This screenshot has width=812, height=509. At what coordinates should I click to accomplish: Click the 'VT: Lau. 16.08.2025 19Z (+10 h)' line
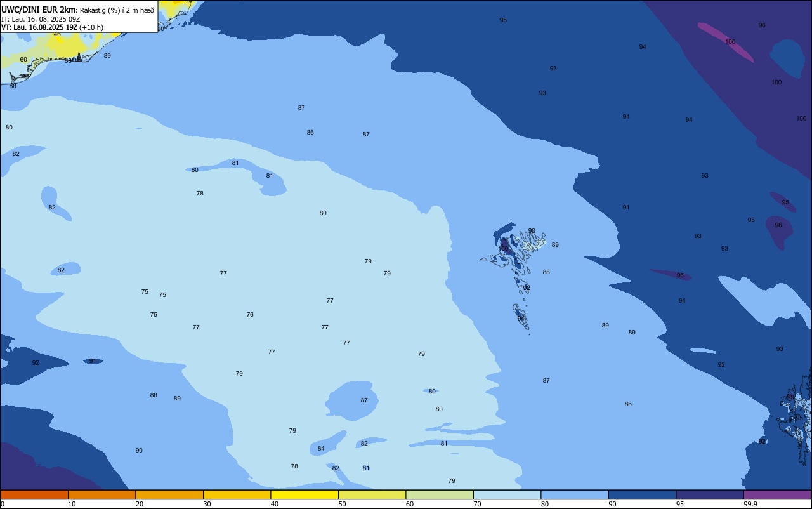[52, 27]
